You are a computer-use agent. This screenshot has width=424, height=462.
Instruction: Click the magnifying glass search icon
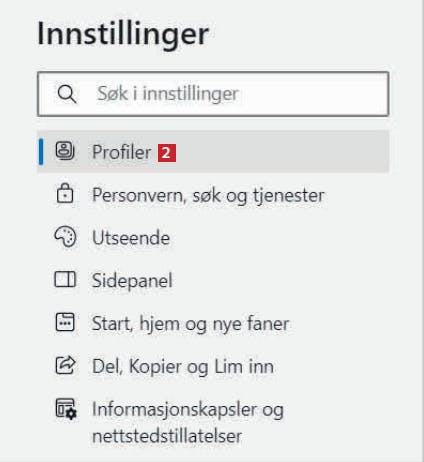pos(67,94)
